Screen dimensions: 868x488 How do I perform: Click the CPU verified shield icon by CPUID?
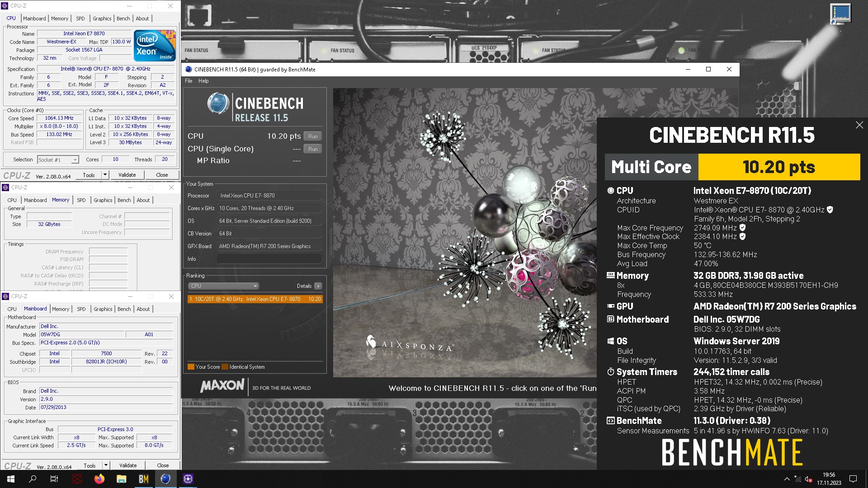point(830,210)
